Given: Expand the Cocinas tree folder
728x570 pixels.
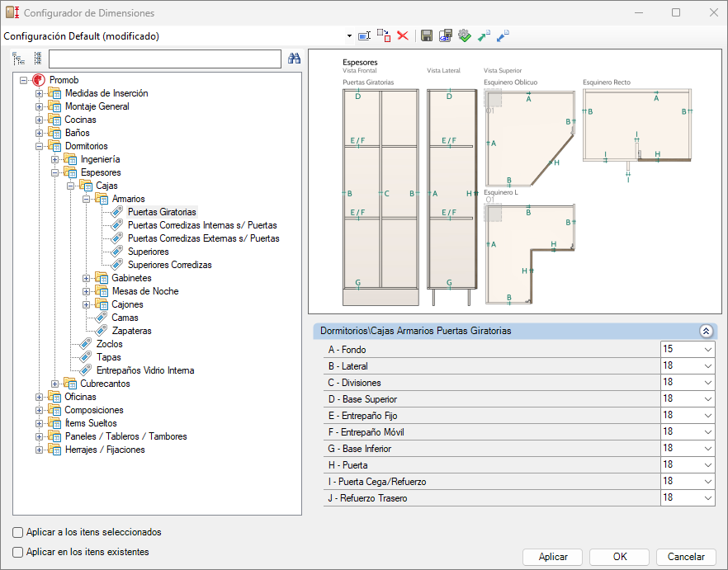Looking at the screenshot, I should pyautogui.click(x=39, y=120).
